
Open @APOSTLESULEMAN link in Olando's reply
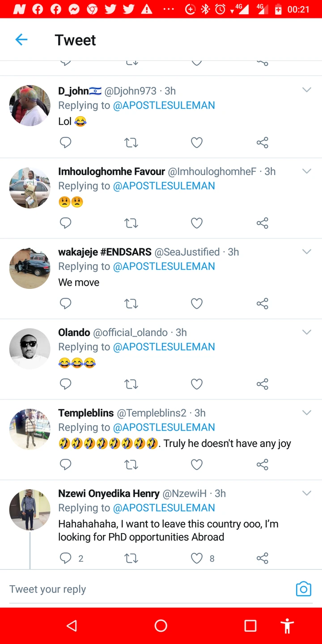click(164, 347)
